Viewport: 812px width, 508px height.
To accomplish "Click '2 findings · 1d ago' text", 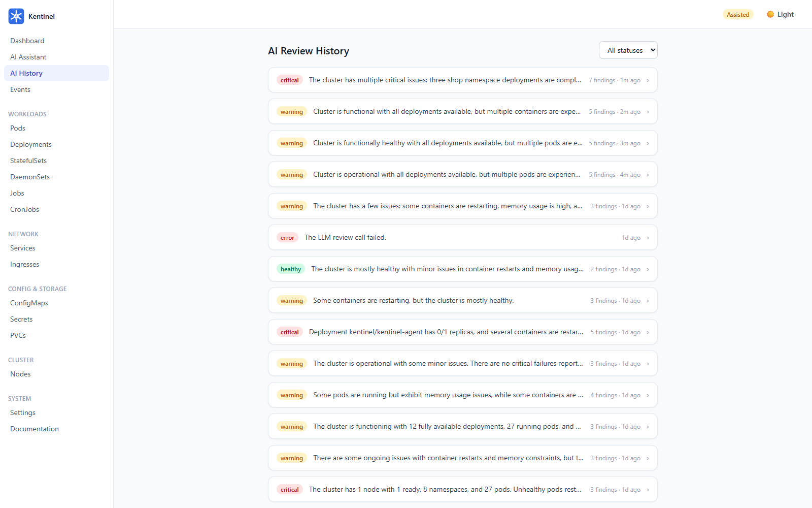I will coord(615,269).
